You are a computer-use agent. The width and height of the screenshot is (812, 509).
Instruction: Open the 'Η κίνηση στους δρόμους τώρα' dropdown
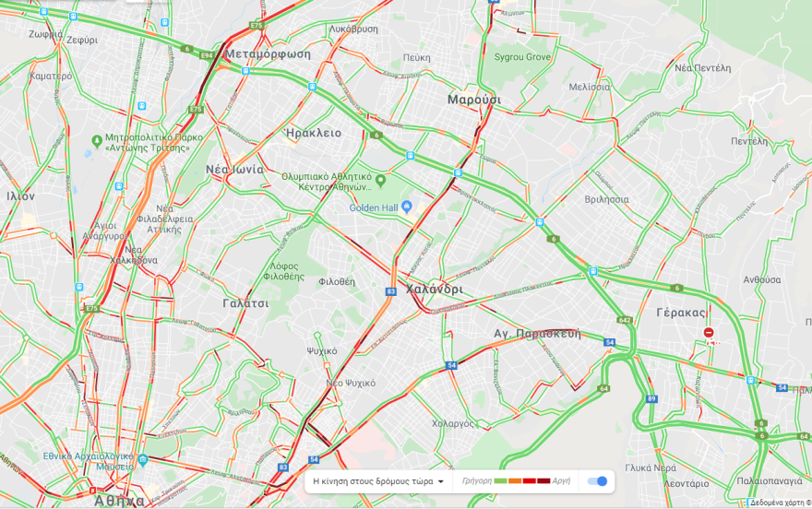[x=378, y=481]
